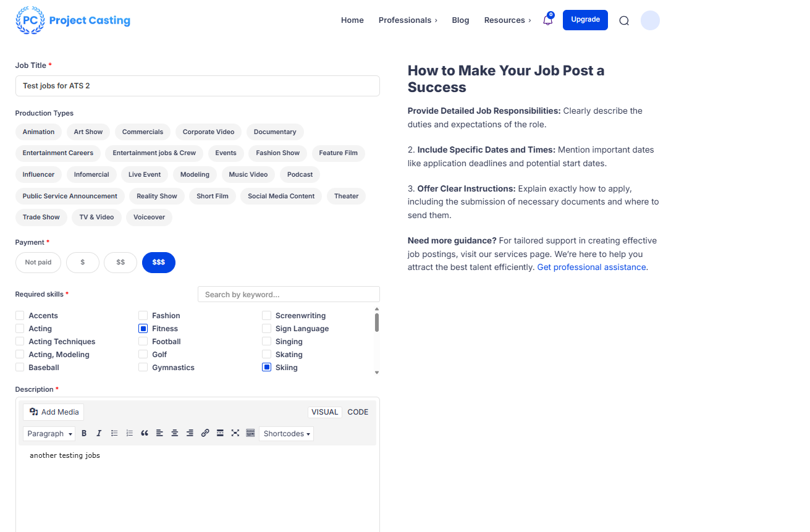Create a numbered list in editor
Image resolution: width=810 pixels, height=532 pixels.
130,434
